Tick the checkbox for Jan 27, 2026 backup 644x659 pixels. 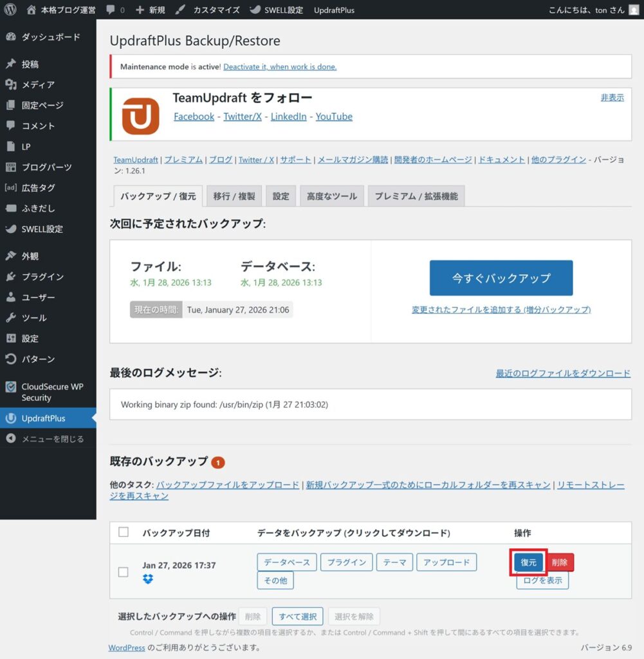[124, 571]
